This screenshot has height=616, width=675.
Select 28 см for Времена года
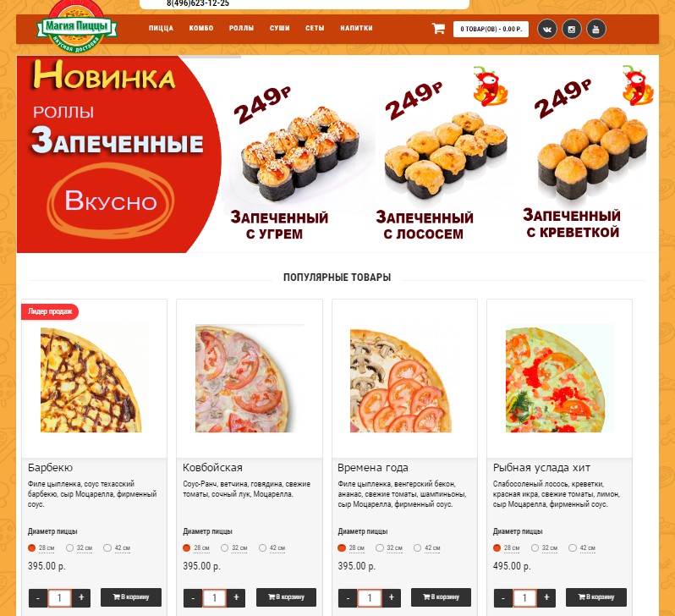click(x=342, y=548)
